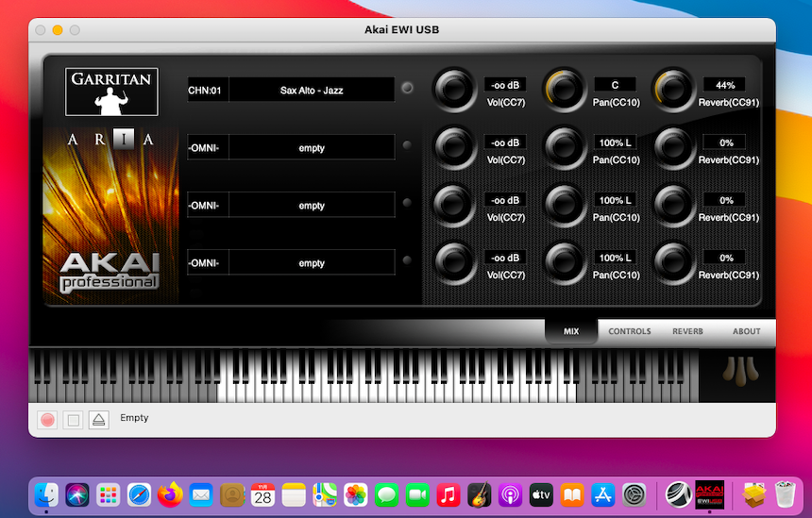Launch Firefox from the Dock
This screenshot has width=812, height=518.
click(170, 494)
